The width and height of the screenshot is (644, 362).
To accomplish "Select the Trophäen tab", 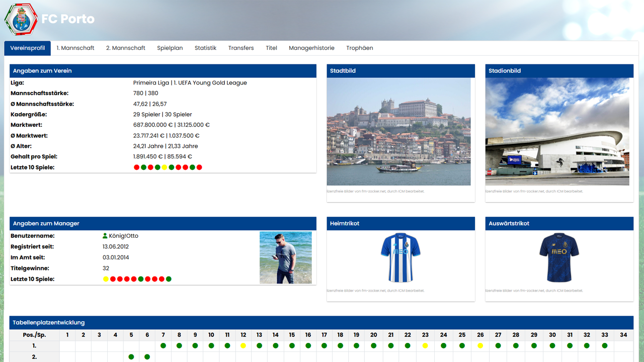I will (359, 48).
